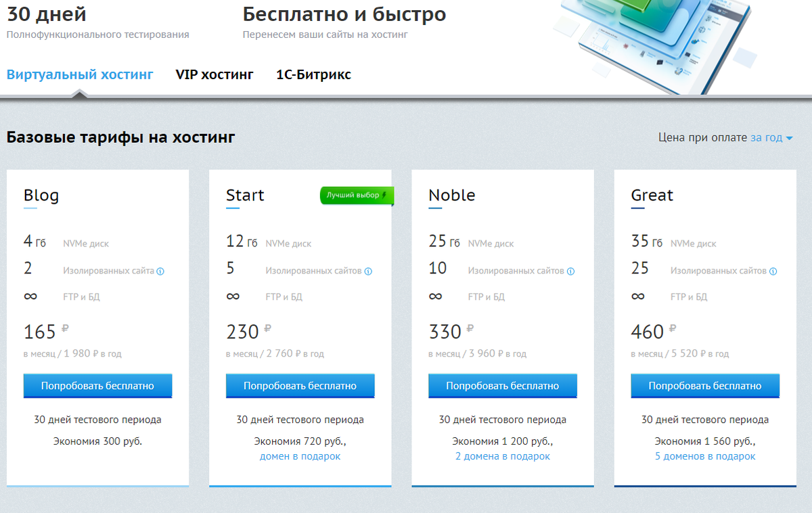Click "Экономия 300 руб." text
Viewport: 812px width, 513px height.
97,441
